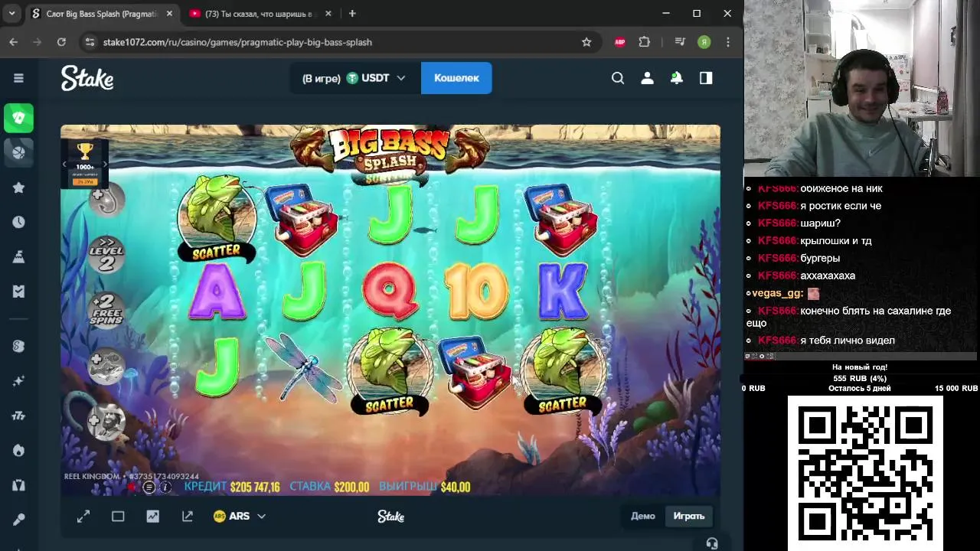
Task: Switch to the YouTube browser tab
Action: coord(259,14)
